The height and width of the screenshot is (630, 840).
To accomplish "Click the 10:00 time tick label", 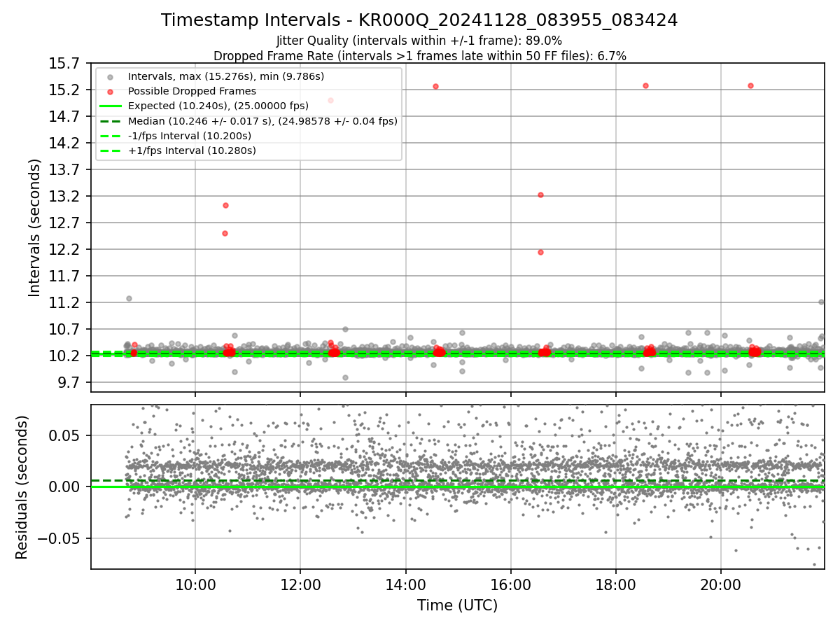I will pyautogui.click(x=195, y=585).
